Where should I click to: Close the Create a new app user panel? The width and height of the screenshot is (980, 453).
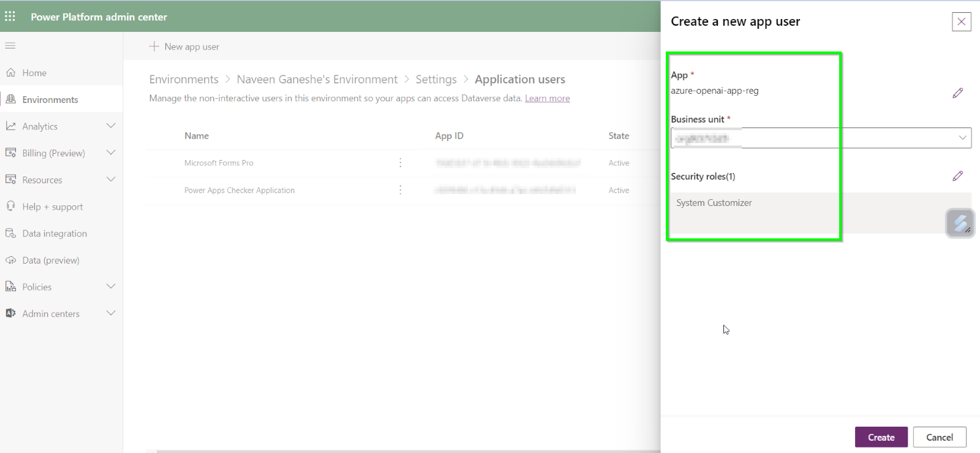click(962, 21)
